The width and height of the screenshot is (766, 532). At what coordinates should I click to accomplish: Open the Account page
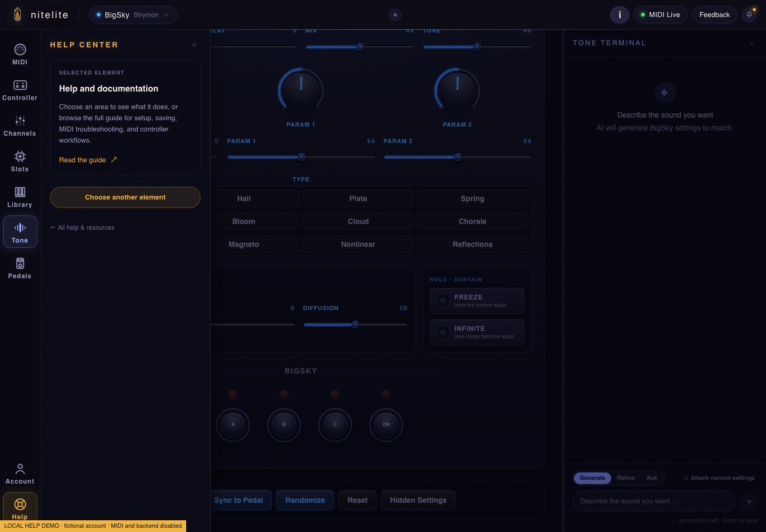(x=20, y=473)
